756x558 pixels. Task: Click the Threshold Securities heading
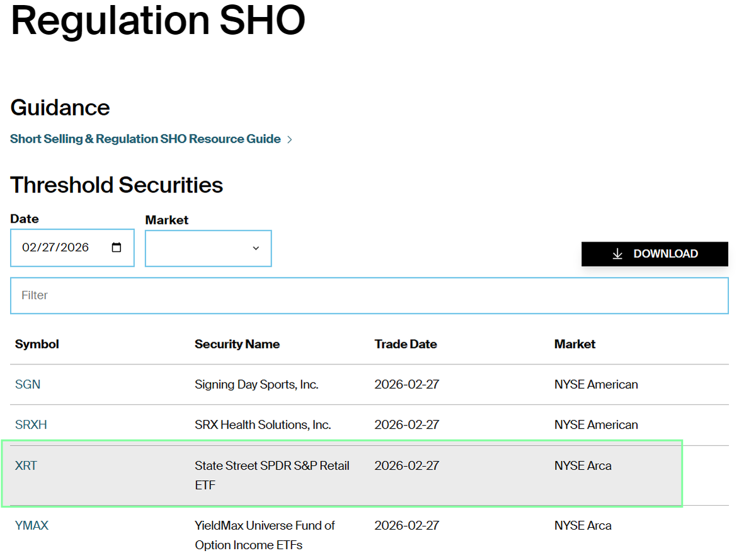point(117,185)
